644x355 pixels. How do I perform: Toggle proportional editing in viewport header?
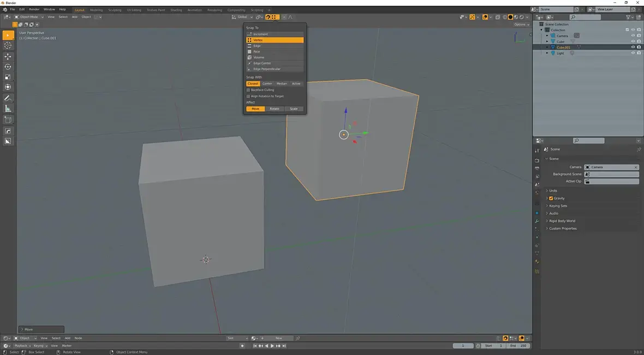(284, 17)
